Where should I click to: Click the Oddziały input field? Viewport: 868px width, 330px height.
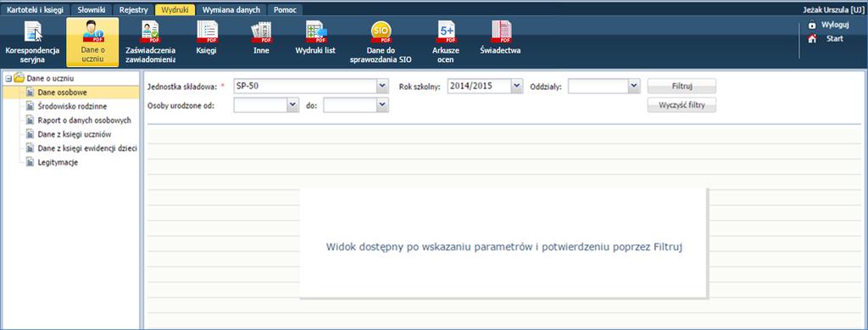pos(598,86)
